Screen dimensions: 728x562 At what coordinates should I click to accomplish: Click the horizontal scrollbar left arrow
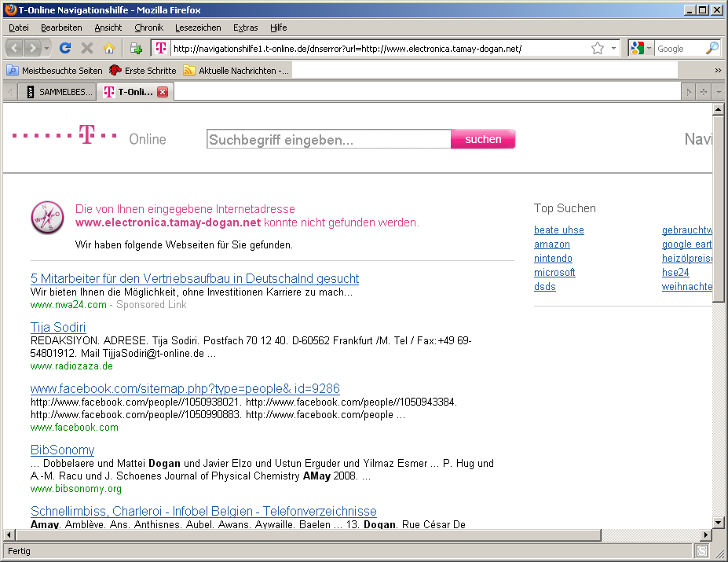click(x=9, y=535)
